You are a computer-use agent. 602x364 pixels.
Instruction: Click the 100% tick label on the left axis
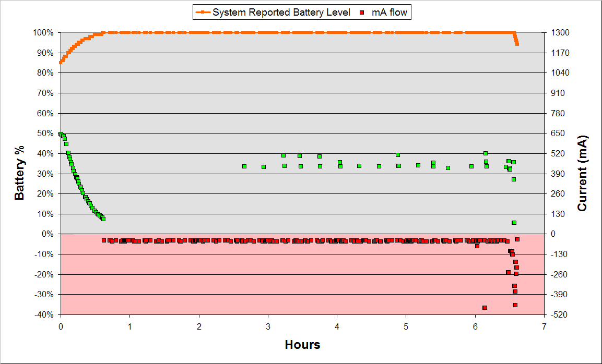pos(43,32)
